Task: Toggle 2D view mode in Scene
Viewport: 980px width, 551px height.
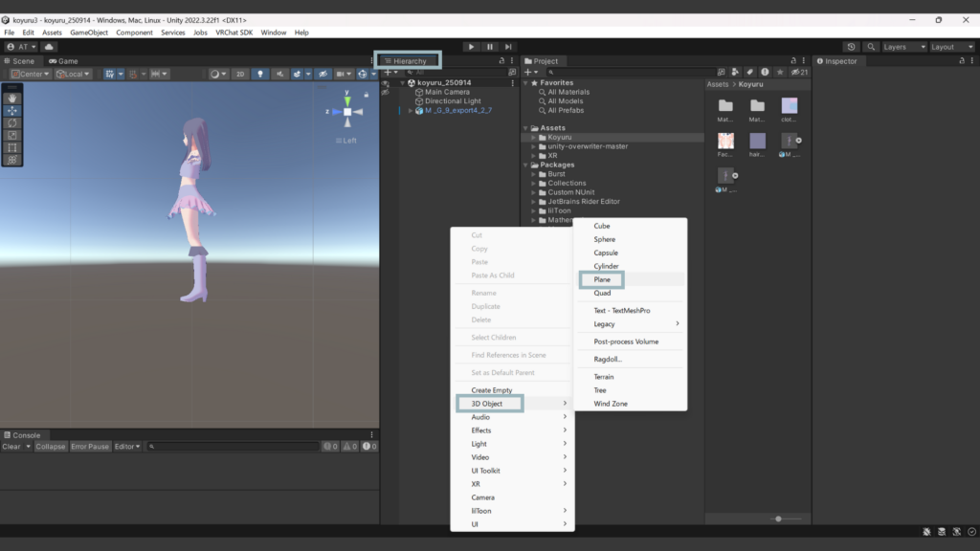Action: [240, 74]
